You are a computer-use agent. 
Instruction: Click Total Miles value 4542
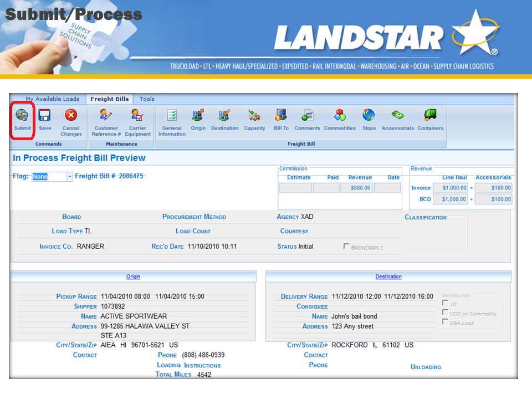tap(204, 375)
